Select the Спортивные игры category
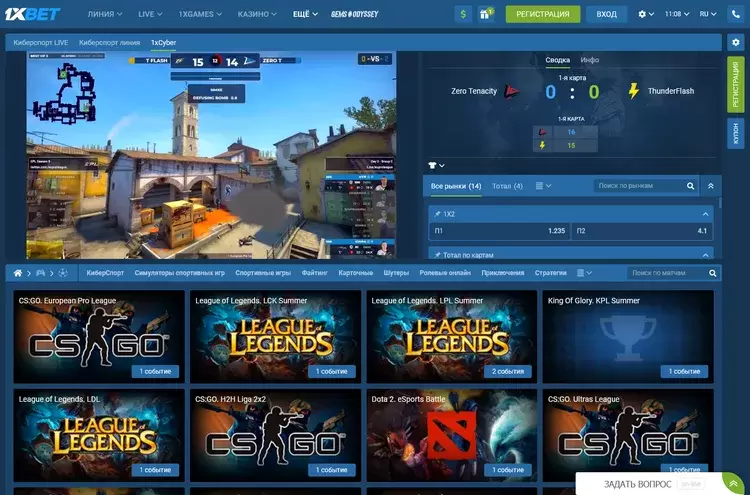The height and width of the screenshot is (495, 750). [x=263, y=273]
